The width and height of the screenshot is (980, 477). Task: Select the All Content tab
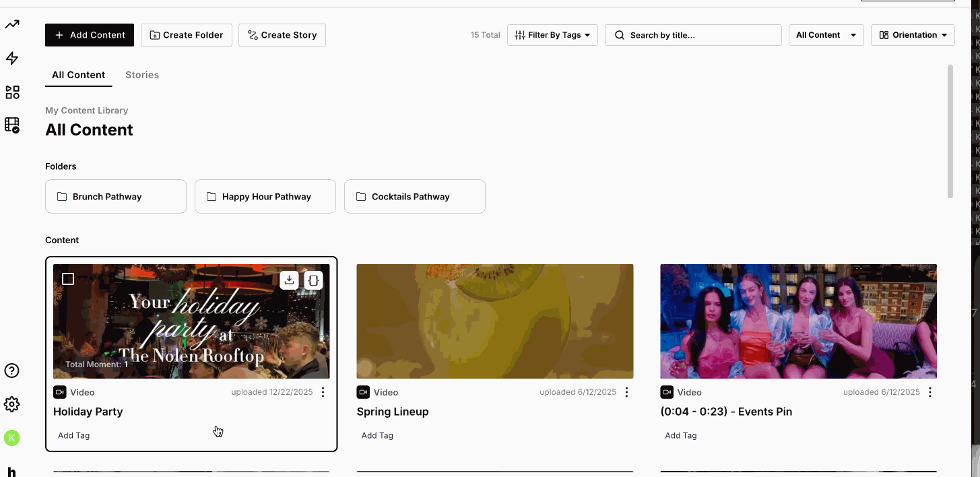point(79,75)
